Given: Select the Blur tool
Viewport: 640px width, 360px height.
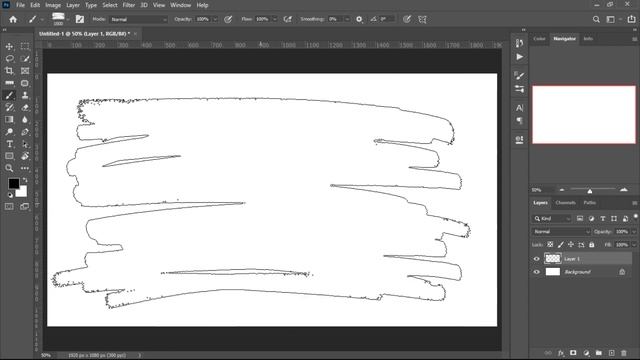Looking at the screenshot, I should coord(25,119).
